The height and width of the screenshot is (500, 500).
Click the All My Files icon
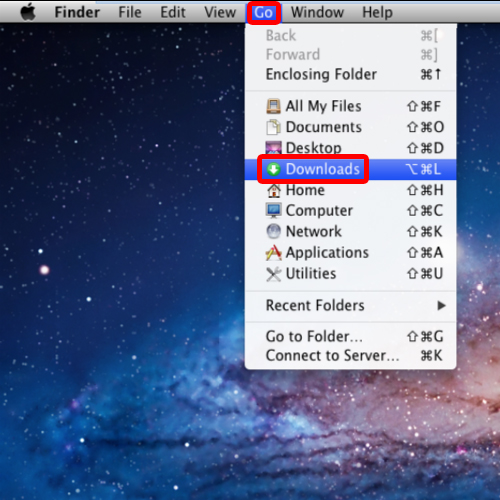pyautogui.click(x=273, y=106)
